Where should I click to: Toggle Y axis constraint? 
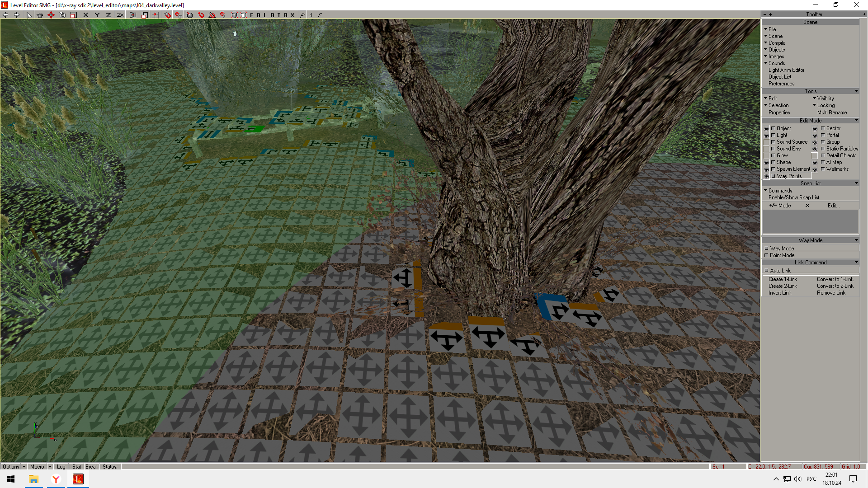click(x=97, y=15)
